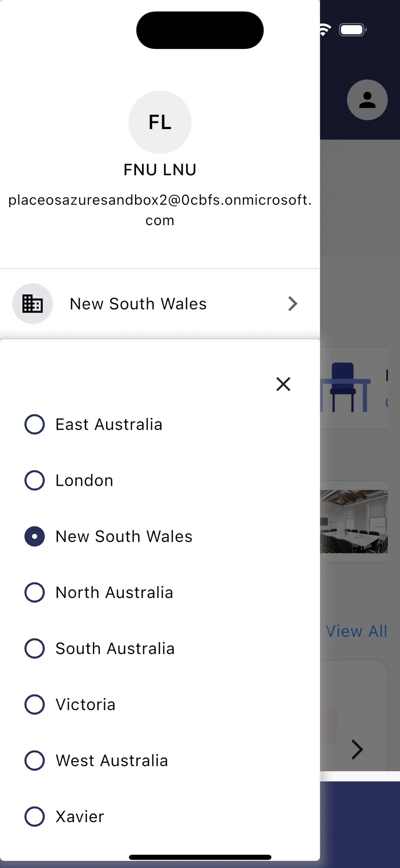The image size is (400, 868).
Task: Select the Victoria radio button
Action: 35,705
